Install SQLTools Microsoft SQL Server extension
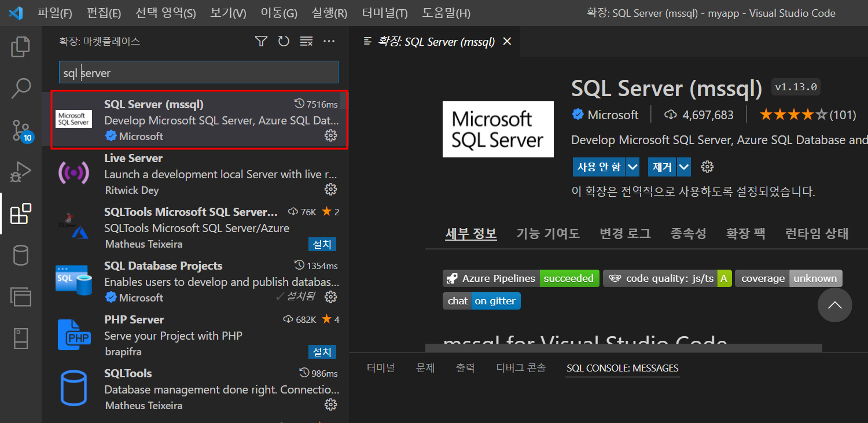 [322, 244]
